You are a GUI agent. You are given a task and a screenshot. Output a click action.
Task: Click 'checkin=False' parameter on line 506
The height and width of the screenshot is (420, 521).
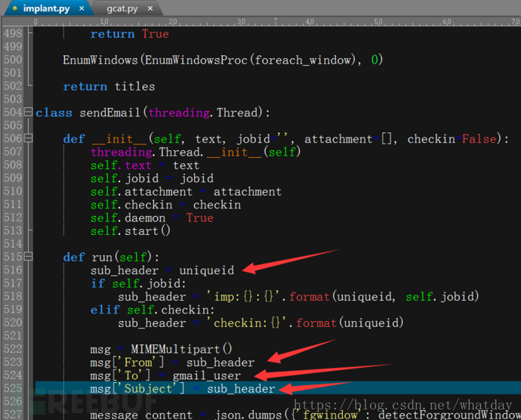pyautogui.click(x=452, y=139)
